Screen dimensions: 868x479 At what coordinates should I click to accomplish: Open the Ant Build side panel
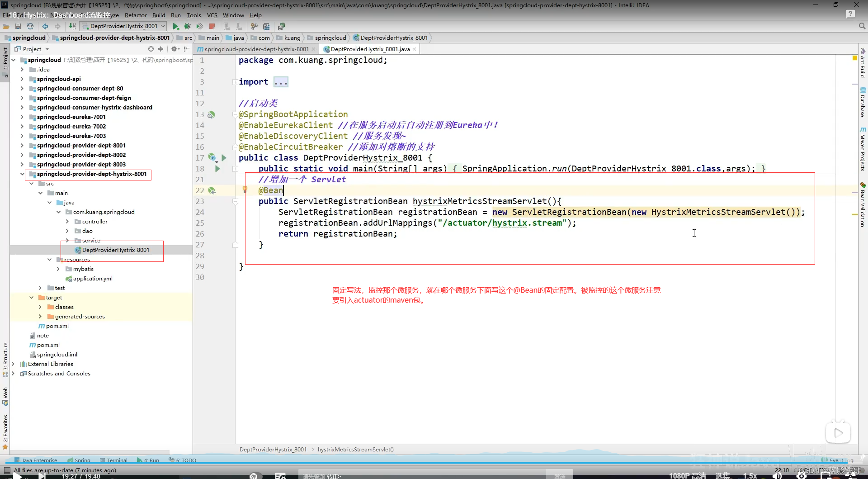pyautogui.click(x=863, y=63)
